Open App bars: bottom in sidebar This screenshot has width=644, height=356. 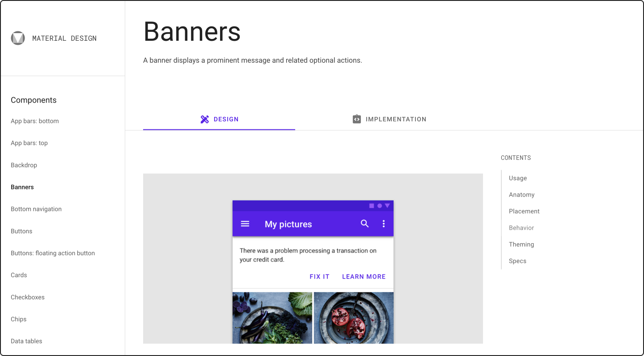point(35,121)
